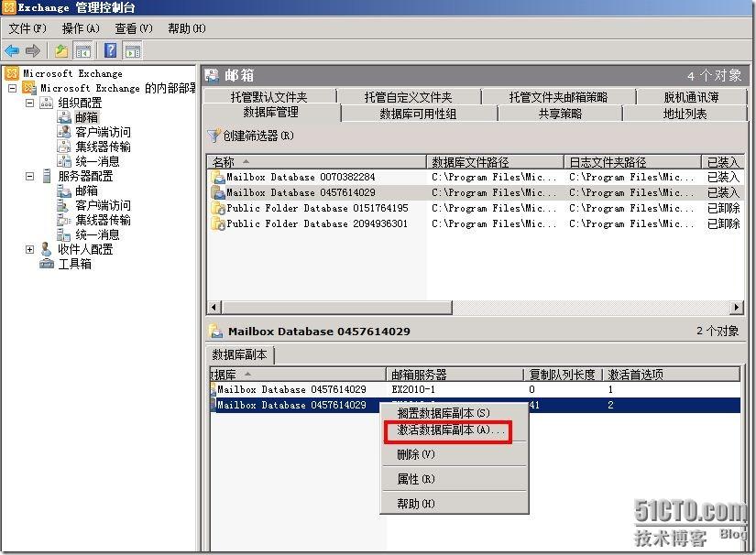Switch to 共享策略 tab
Screen dimensions: 756x555
tap(560, 114)
